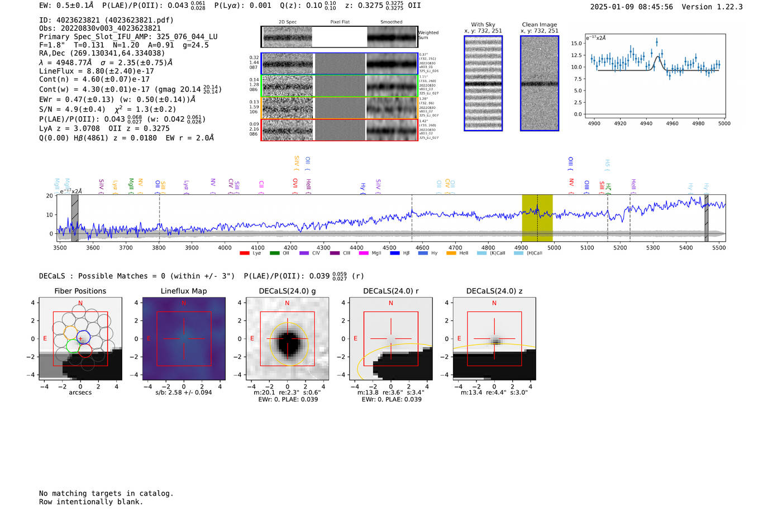Click the 'Cont(w) = 4.30(±0.01)e-17' line
This screenshot has height=532, width=782.
pos(130,89)
